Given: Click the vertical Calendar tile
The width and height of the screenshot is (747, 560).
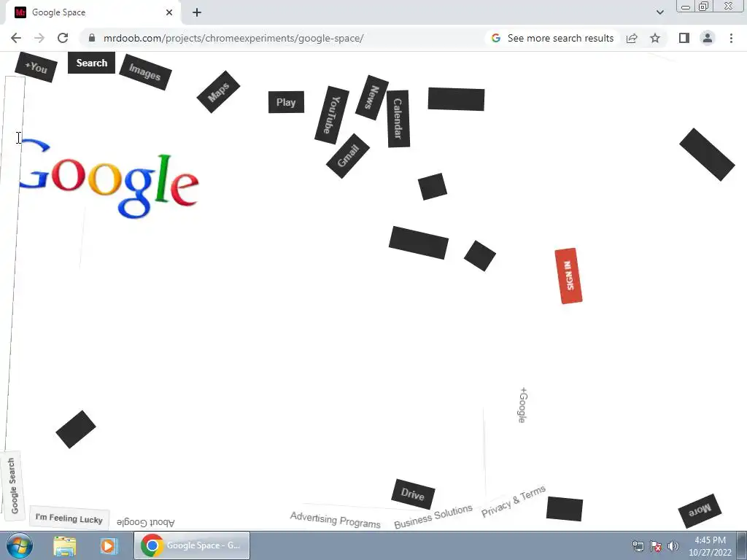Looking at the screenshot, I should (x=398, y=119).
